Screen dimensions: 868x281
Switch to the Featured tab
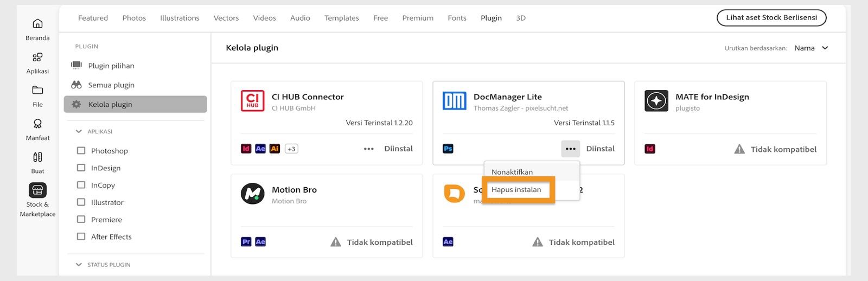pos(93,18)
